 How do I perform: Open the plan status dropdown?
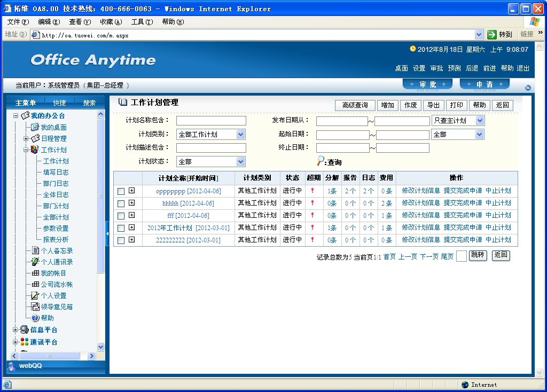(x=240, y=162)
